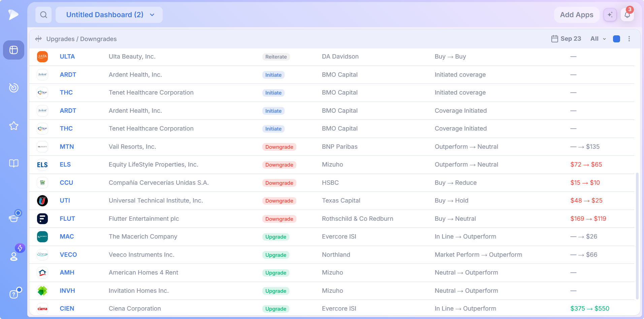The height and width of the screenshot is (319, 644).
Task: Open the All filter dropdown
Action: [598, 39]
